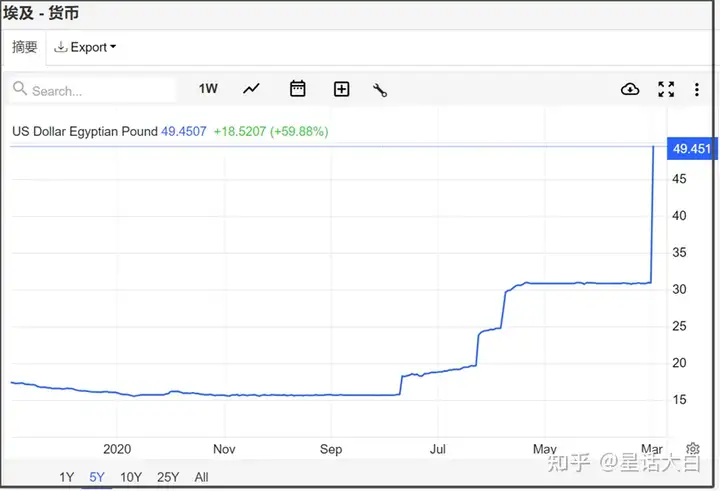
Task: Show All historical data range
Action: pyautogui.click(x=201, y=477)
